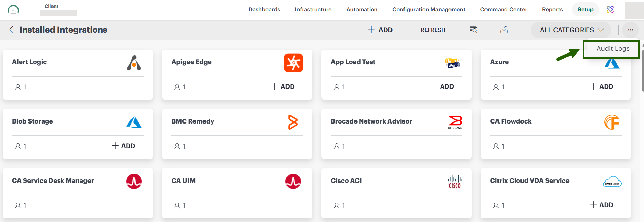Click the Azure logo icon

[612, 64]
